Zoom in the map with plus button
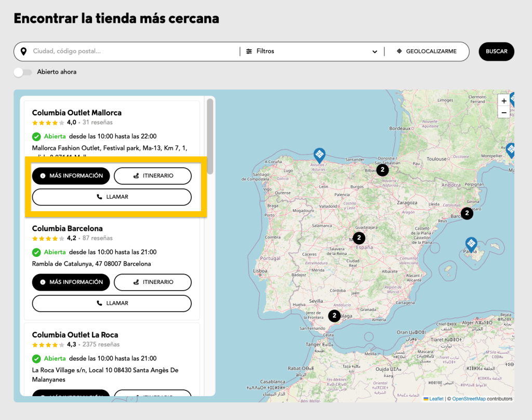Screen dimensions: 532x420 click(504, 101)
